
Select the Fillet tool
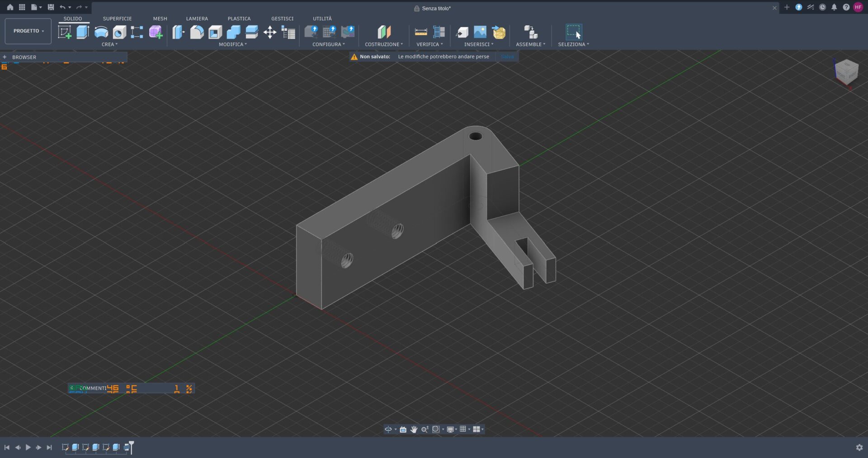(x=197, y=32)
